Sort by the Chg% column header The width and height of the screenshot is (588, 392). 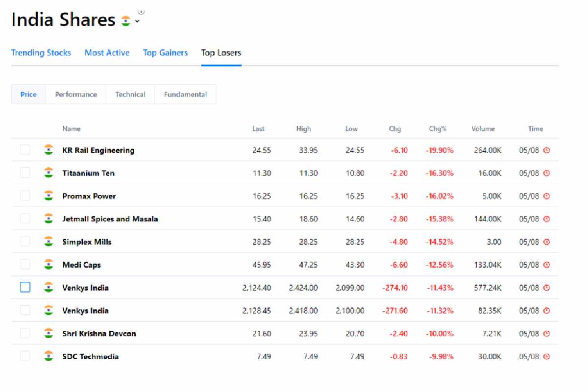coord(438,129)
